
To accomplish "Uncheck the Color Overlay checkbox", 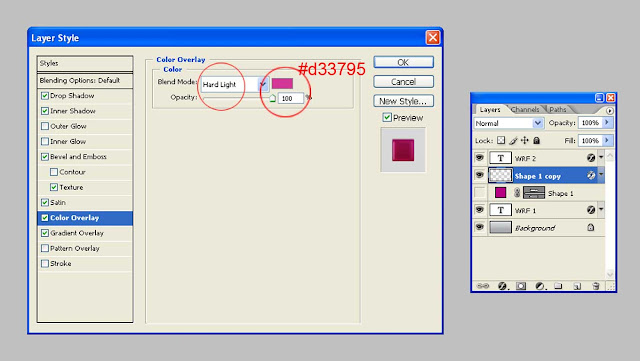I will click(x=45, y=218).
